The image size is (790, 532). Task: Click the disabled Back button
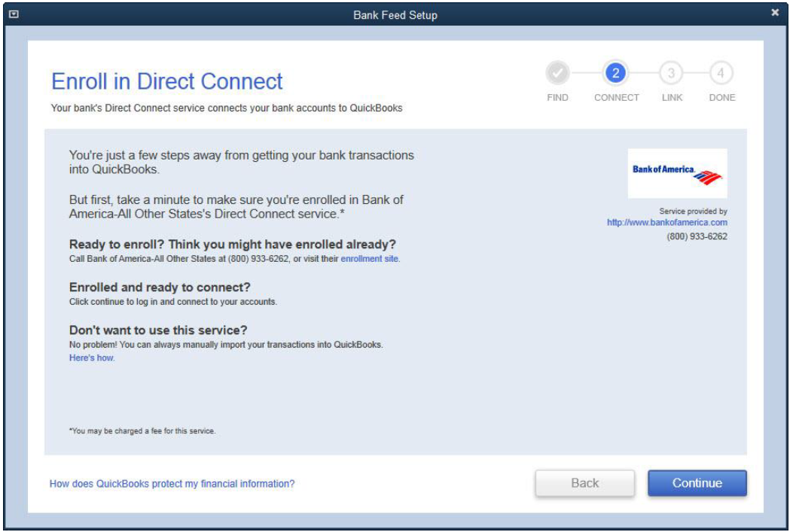pos(586,484)
